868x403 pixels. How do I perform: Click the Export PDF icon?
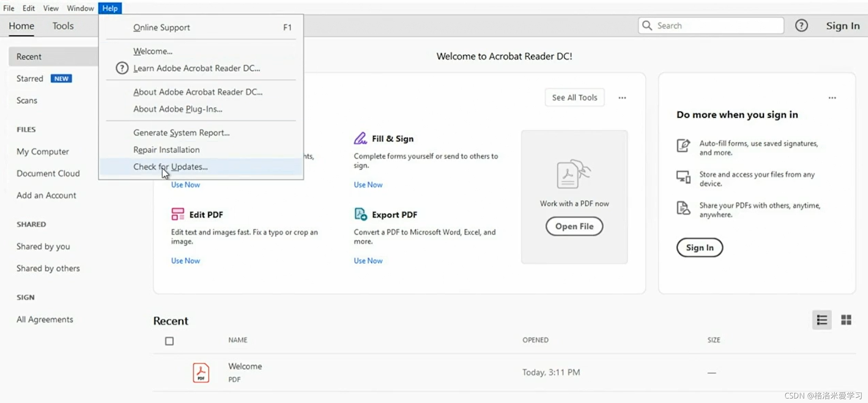[x=361, y=214]
